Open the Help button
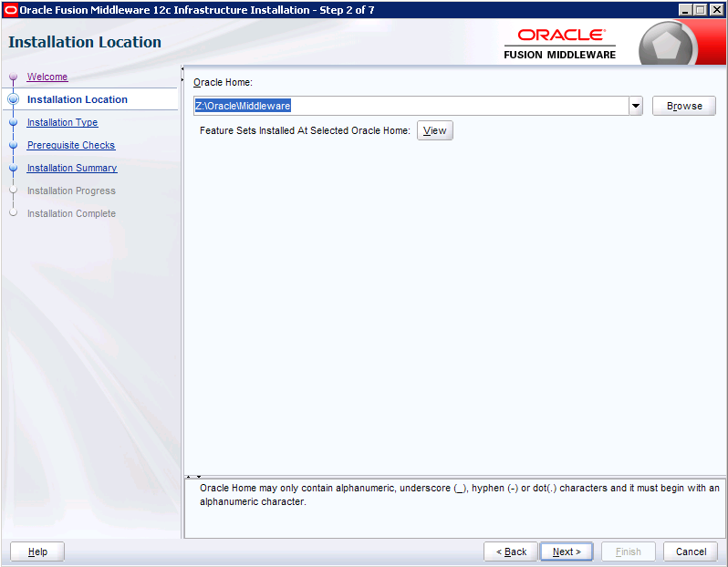 [x=37, y=552]
